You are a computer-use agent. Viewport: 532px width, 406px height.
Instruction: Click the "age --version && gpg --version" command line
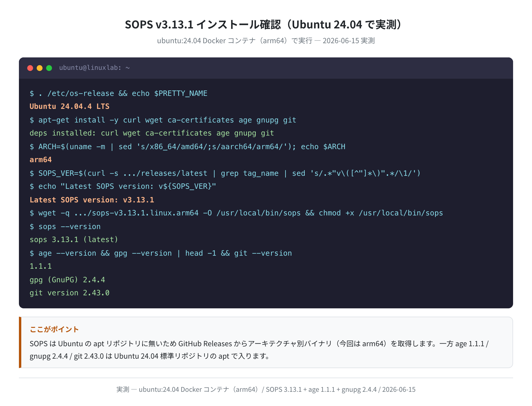161,253
